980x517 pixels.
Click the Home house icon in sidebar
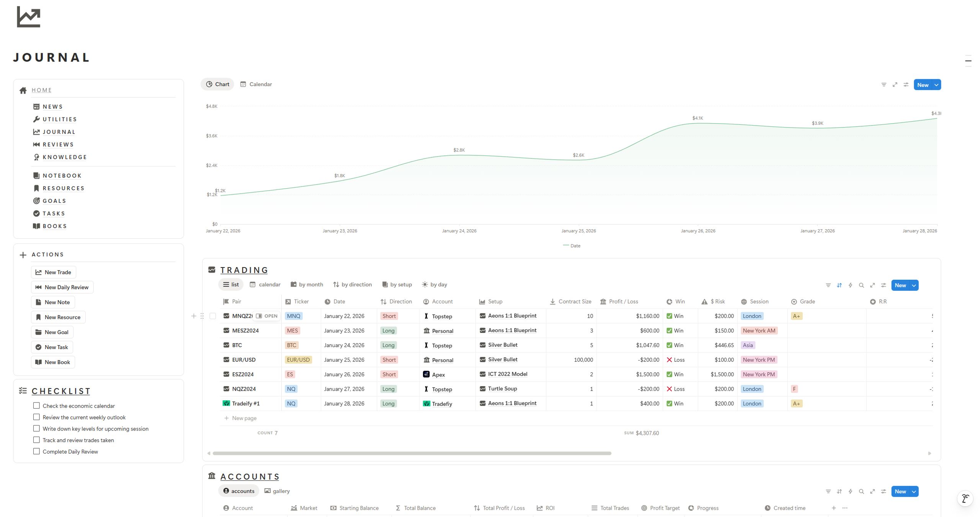click(x=23, y=90)
